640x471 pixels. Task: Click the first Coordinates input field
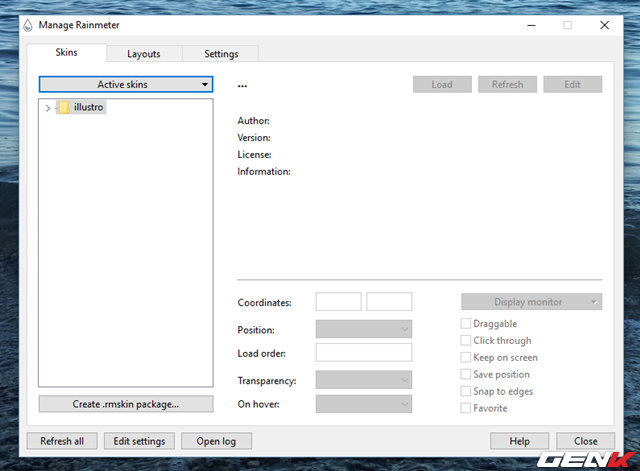tap(338, 302)
